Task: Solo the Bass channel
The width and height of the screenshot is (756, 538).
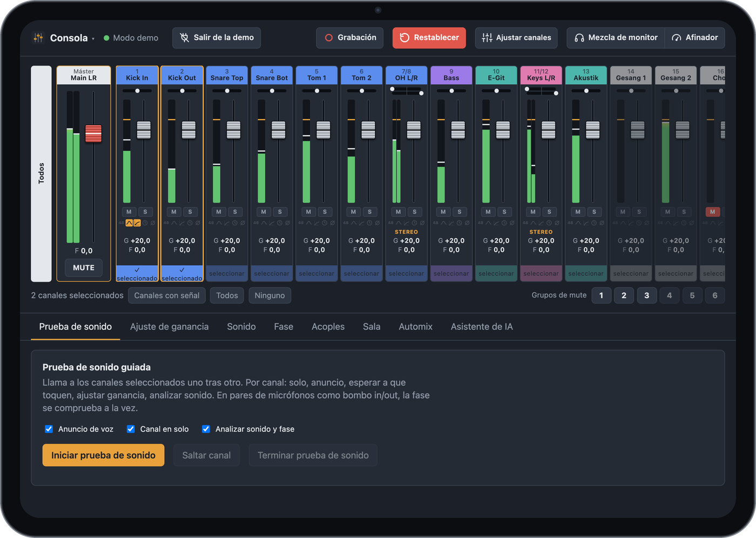Action: click(x=459, y=212)
